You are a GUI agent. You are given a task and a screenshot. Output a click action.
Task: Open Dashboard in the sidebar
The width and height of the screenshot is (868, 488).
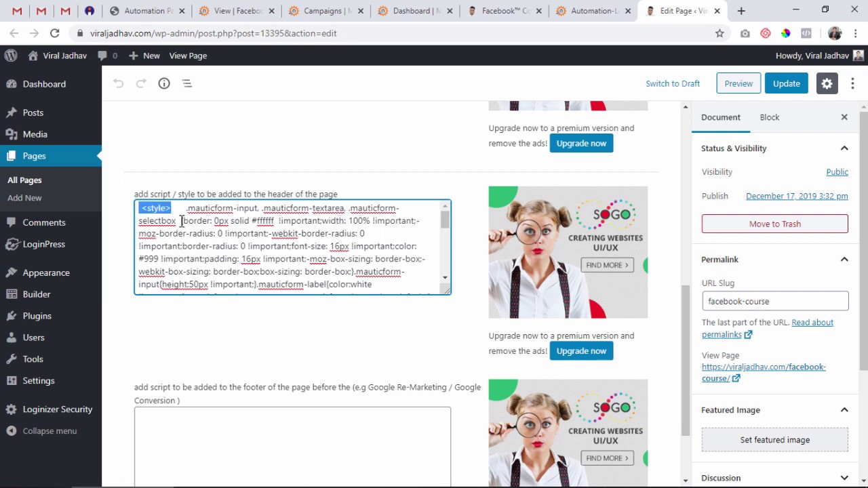click(x=44, y=84)
